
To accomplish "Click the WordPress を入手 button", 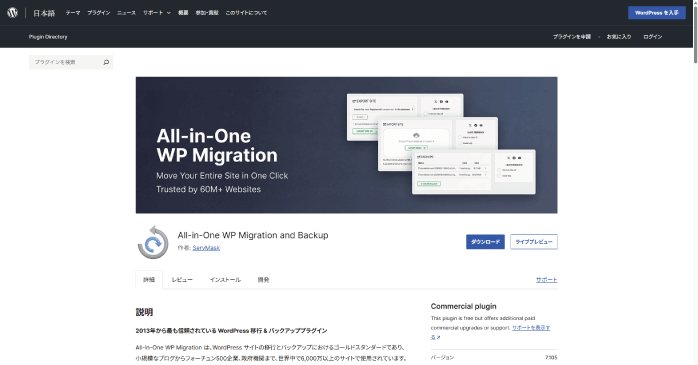I will (x=657, y=13).
